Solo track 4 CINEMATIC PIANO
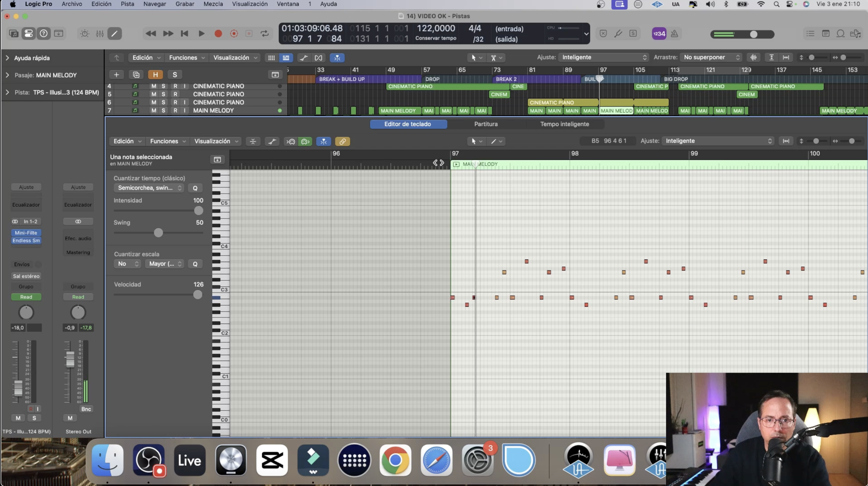 163,86
